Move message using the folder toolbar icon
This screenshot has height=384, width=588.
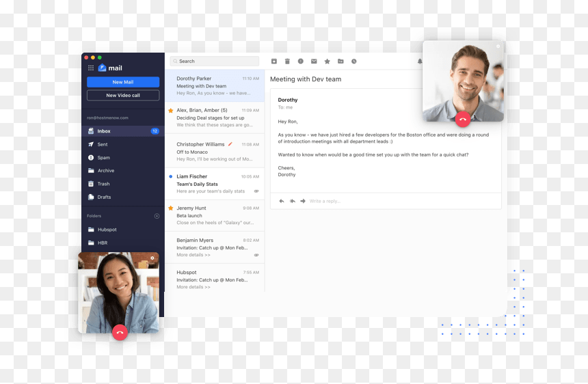(340, 61)
